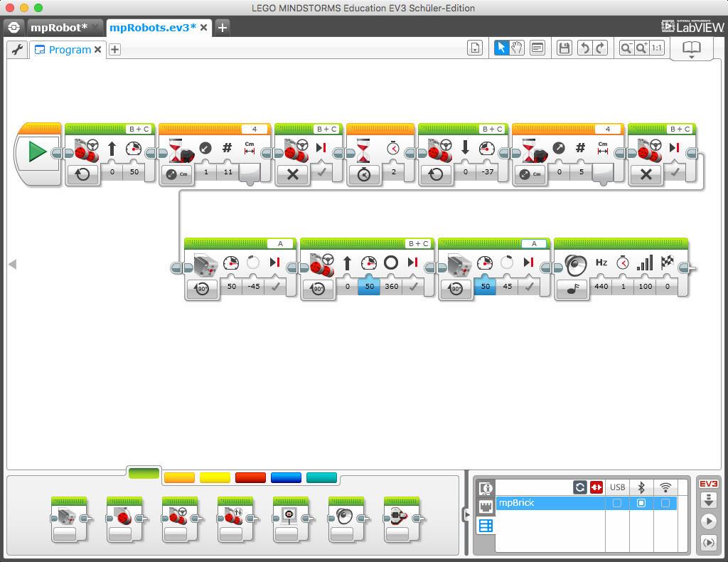Open the Port View tab in the hardware page
Image resolution: width=728 pixels, height=562 pixels.
(486, 507)
